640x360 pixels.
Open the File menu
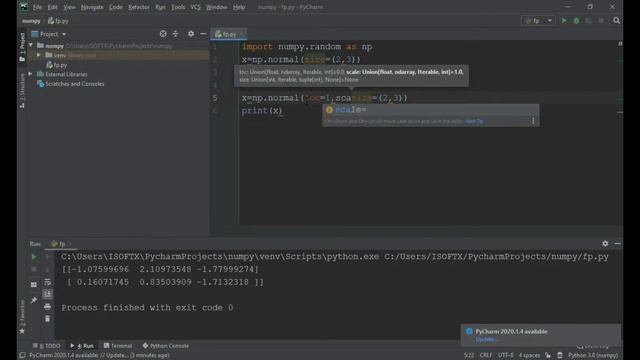click(x=37, y=7)
